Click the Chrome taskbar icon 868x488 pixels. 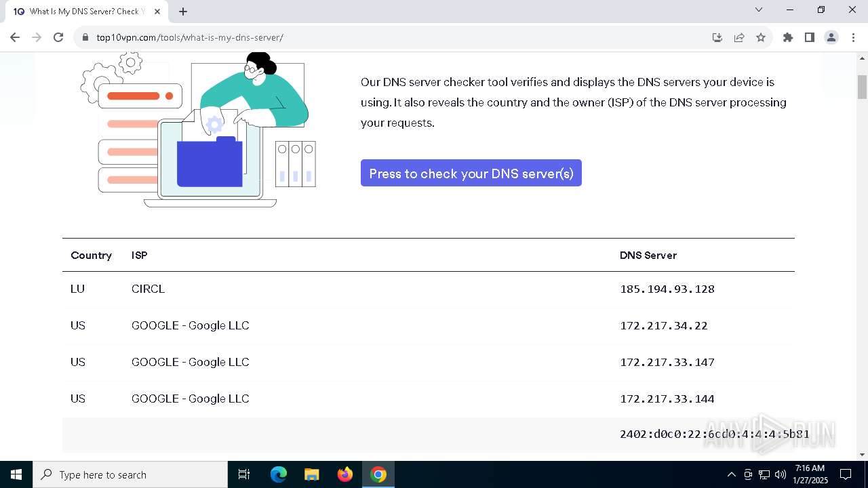(x=378, y=474)
